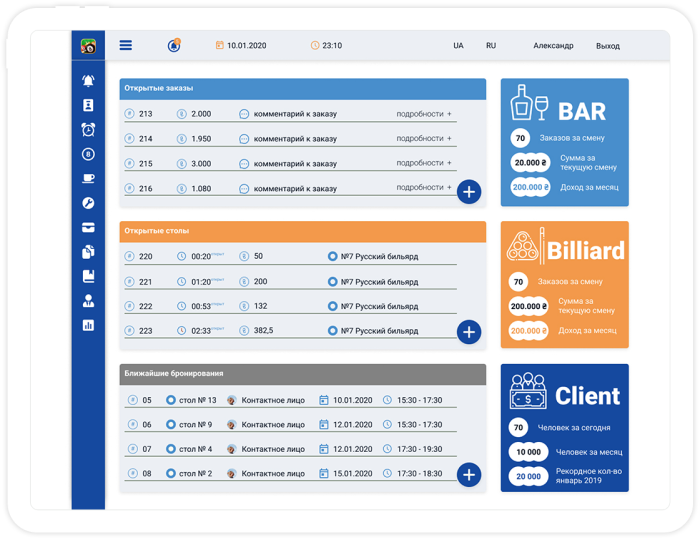
Task: Open the bar chart statistics icon
Action: tap(88, 325)
